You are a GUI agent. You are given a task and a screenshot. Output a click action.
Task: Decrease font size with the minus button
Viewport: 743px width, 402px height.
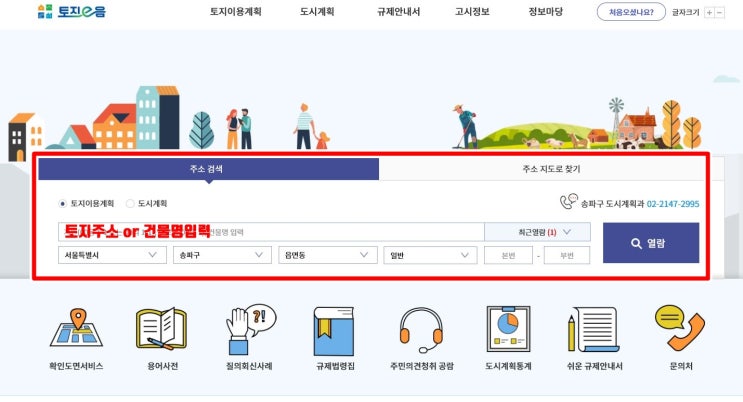coord(720,12)
